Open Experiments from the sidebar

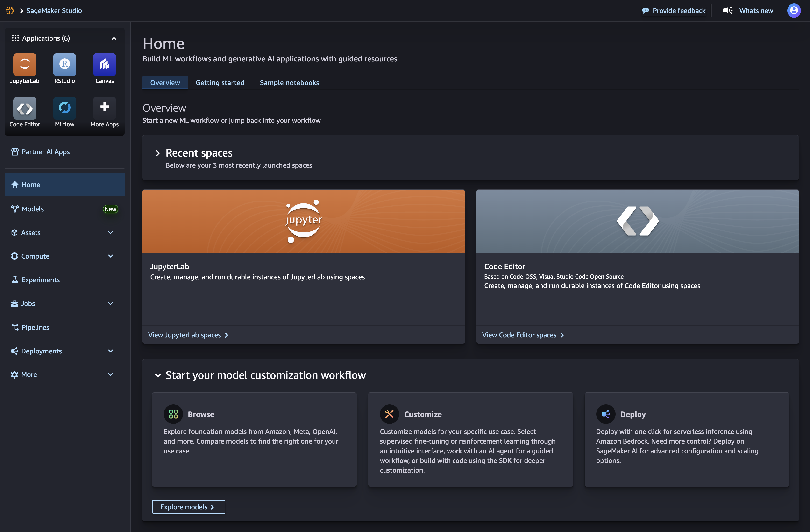tap(40, 280)
